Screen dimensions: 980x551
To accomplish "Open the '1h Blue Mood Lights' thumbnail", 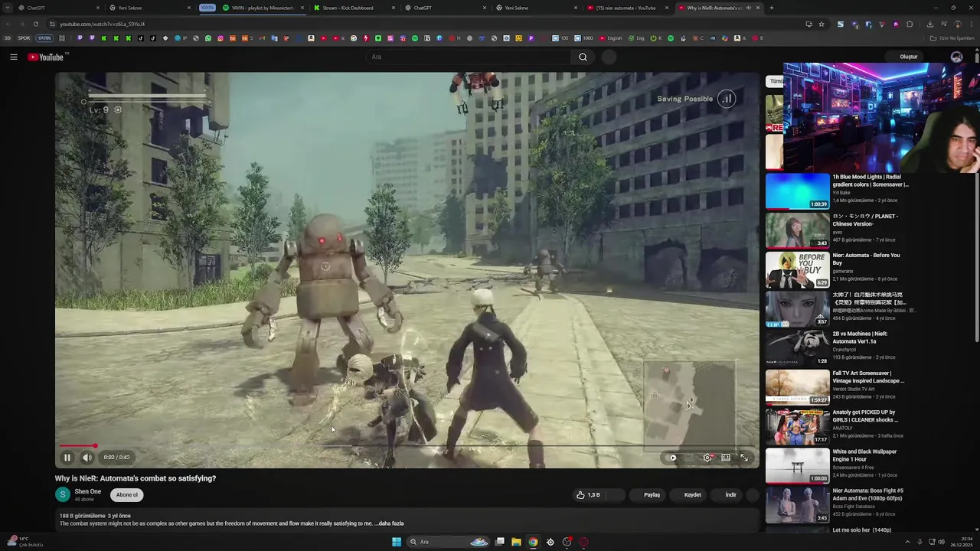I will pos(797,191).
